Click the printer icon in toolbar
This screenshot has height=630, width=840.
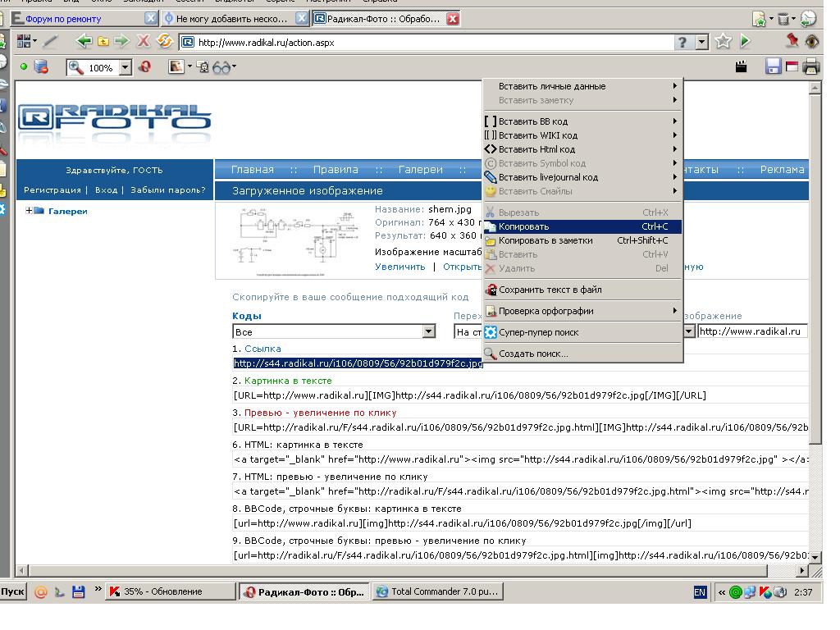point(811,67)
